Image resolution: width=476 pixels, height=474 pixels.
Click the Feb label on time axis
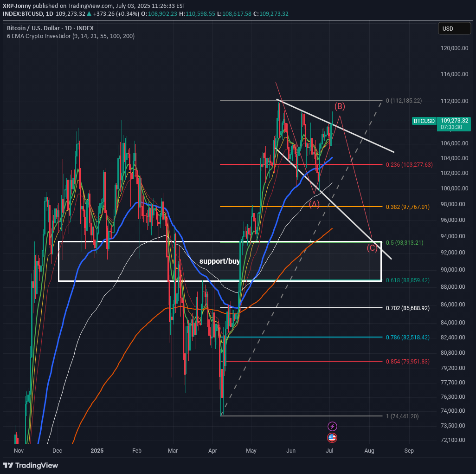coord(137,451)
